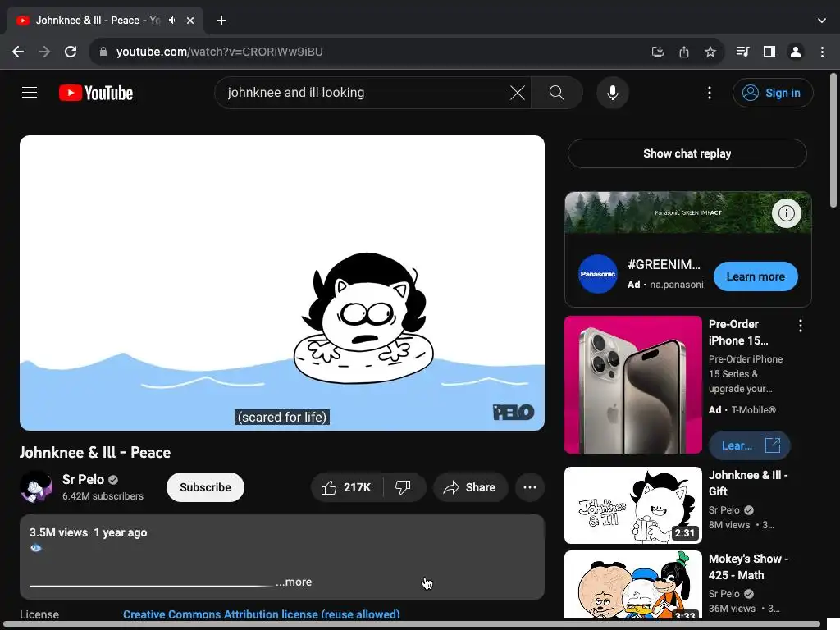840x630 pixels.
Task: View site information lock icon
Action: tap(103, 52)
